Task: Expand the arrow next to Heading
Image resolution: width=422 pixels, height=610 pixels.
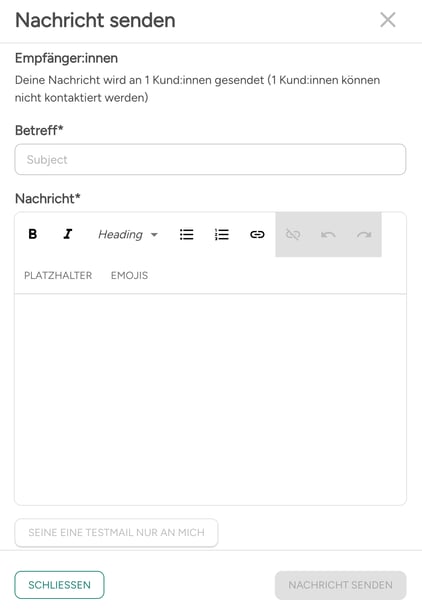Action: coord(154,235)
